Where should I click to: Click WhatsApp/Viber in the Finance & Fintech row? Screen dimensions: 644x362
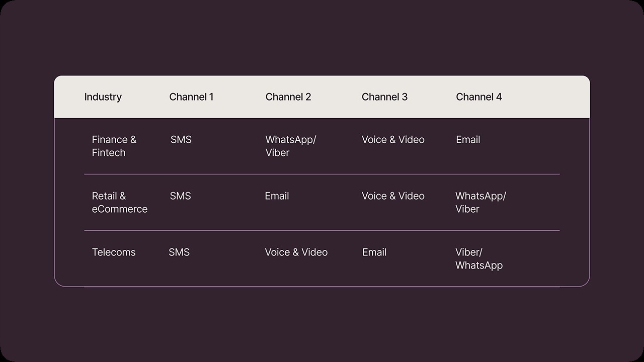pyautogui.click(x=291, y=146)
